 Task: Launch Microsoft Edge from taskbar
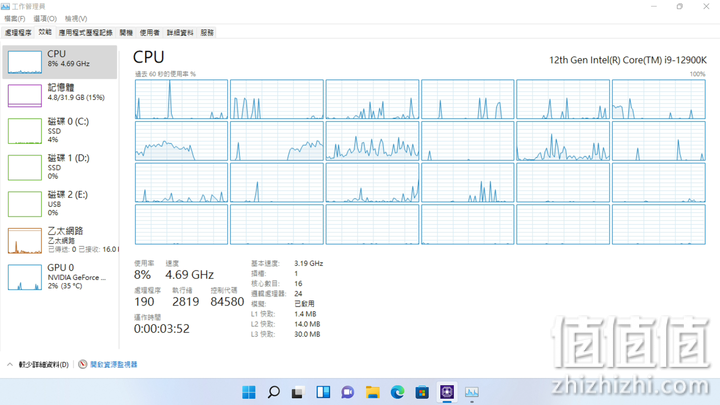point(397,392)
